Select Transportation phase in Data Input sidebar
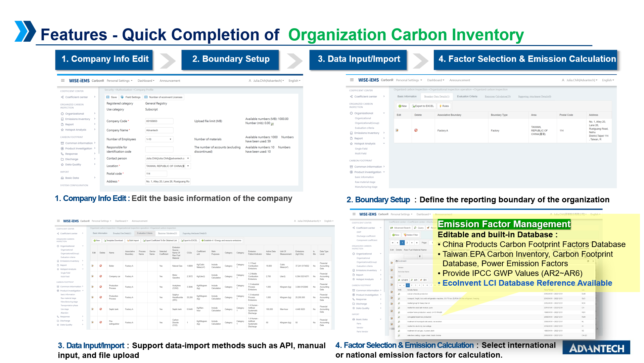This screenshot has height=363, width=644. pyautogui.click(x=69, y=306)
